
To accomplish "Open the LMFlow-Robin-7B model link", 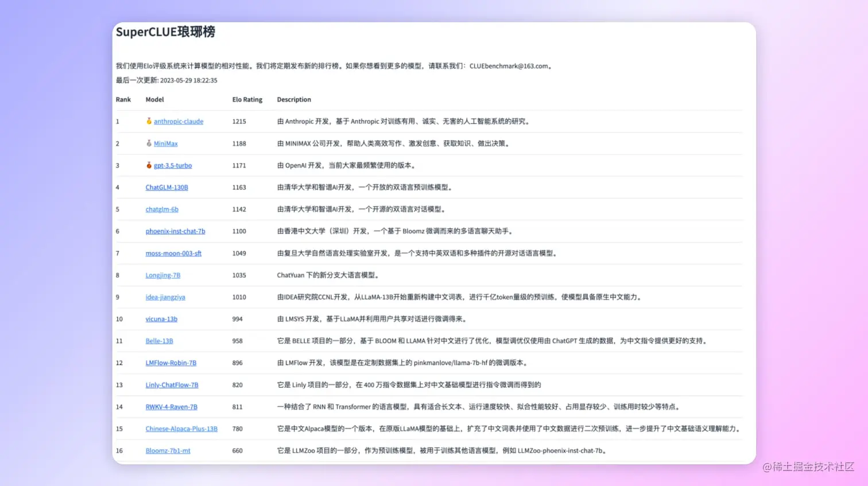I will tap(171, 363).
